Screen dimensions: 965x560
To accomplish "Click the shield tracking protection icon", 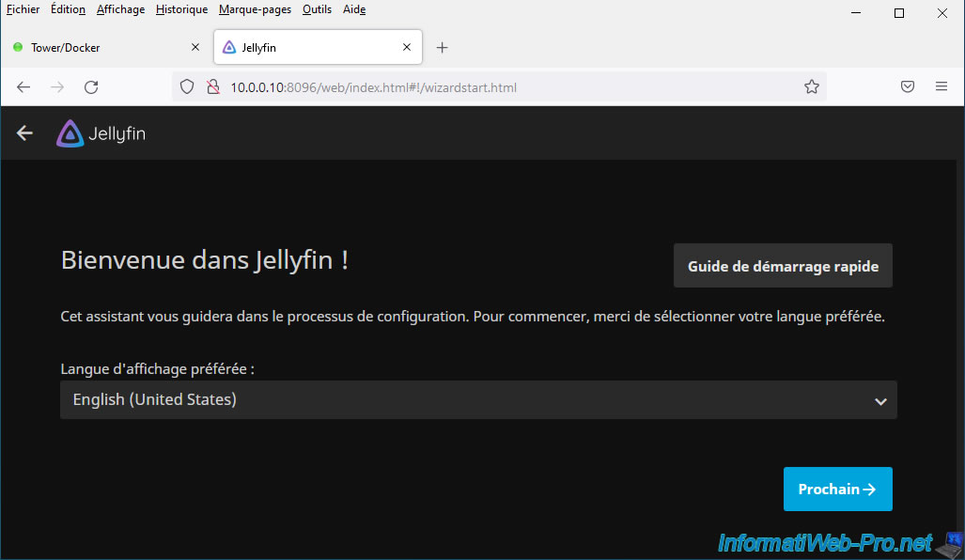I will click(x=187, y=87).
